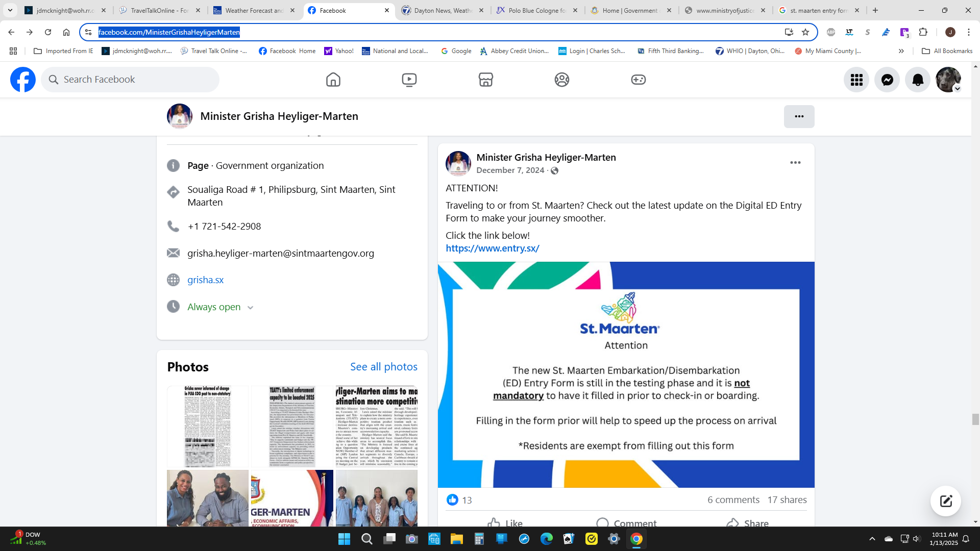Screen dimensions: 980x551
Task: Open the Facebook Home feed icon
Action: tap(333, 80)
